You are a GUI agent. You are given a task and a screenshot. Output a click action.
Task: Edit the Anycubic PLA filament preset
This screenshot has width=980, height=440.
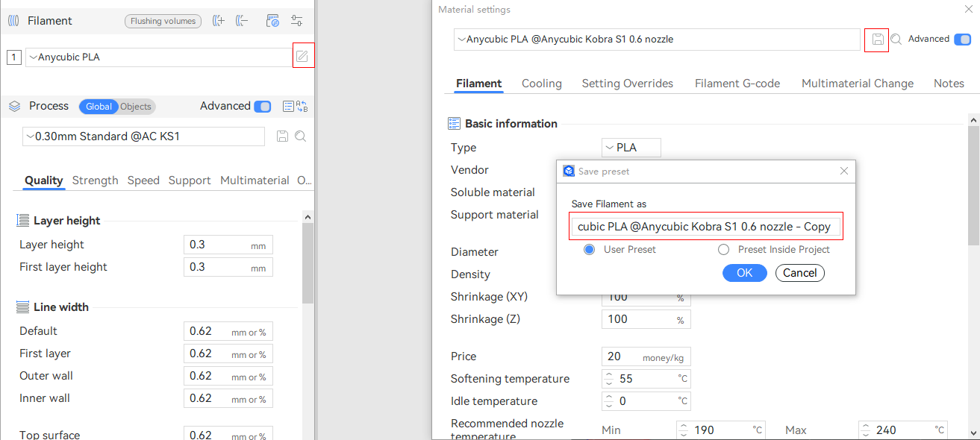pos(302,56)
